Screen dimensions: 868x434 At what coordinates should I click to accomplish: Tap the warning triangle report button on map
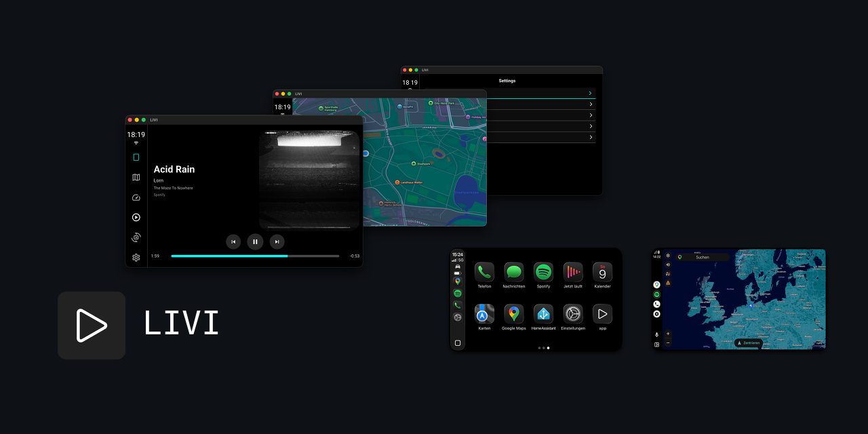coord(668,283)
